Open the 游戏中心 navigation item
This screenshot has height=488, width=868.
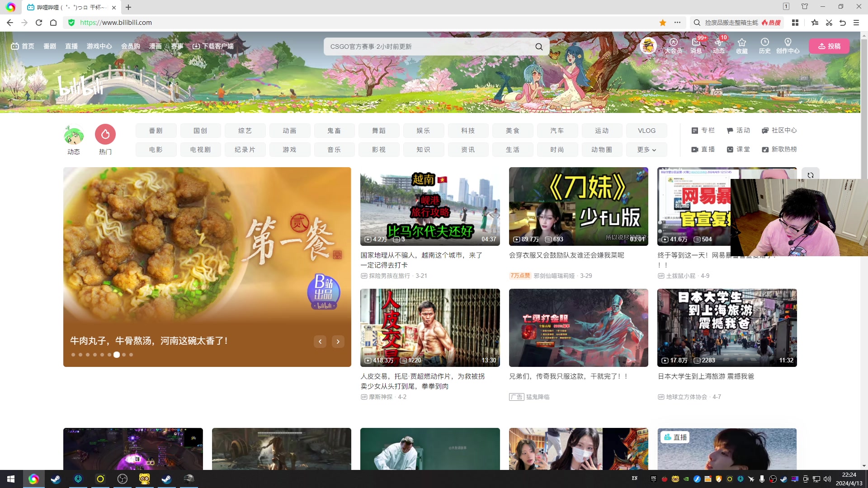point(99,46)
